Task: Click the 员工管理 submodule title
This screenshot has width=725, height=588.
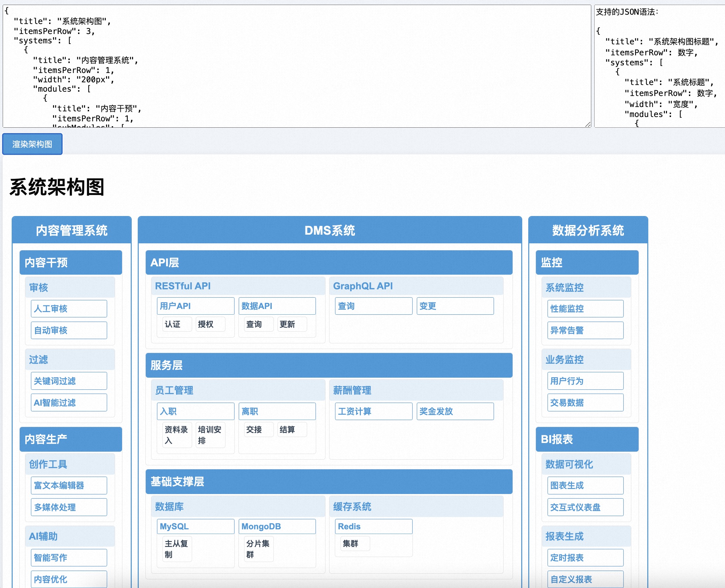Action: pos(238,391)
